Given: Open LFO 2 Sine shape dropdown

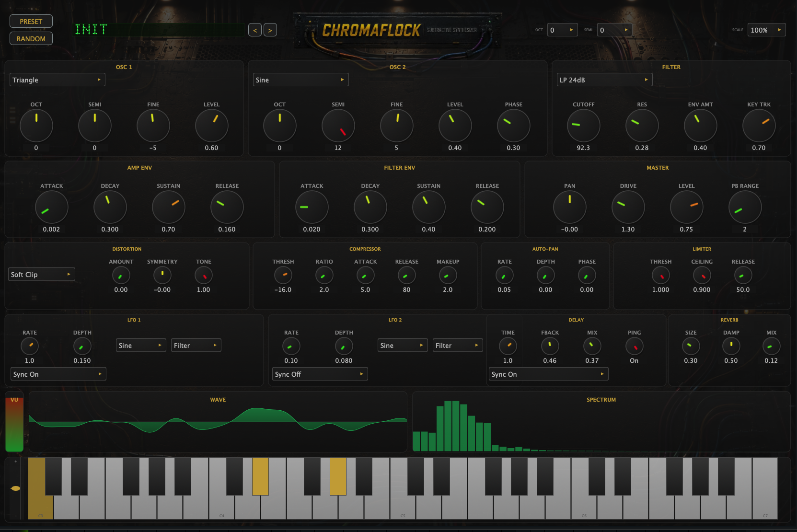Looking at the screenshot, I should click(403, 346).
